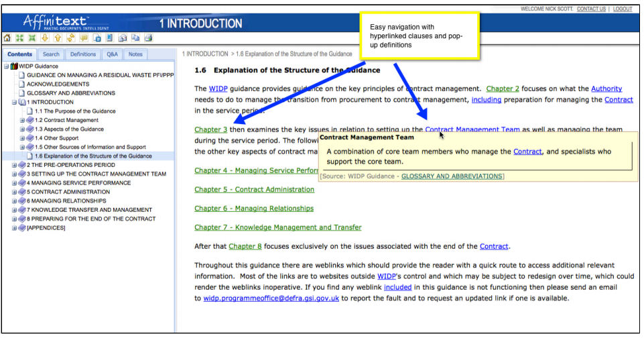Expand the 1.2 Contract Management node

pyautogui.click(x=22, y=120)
